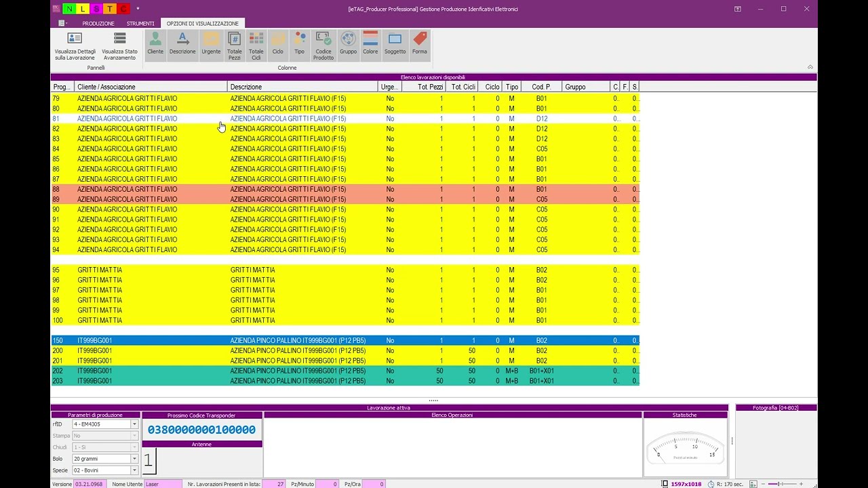
Task: Toggle the Forma column button
Action: (x=420, y=45)
